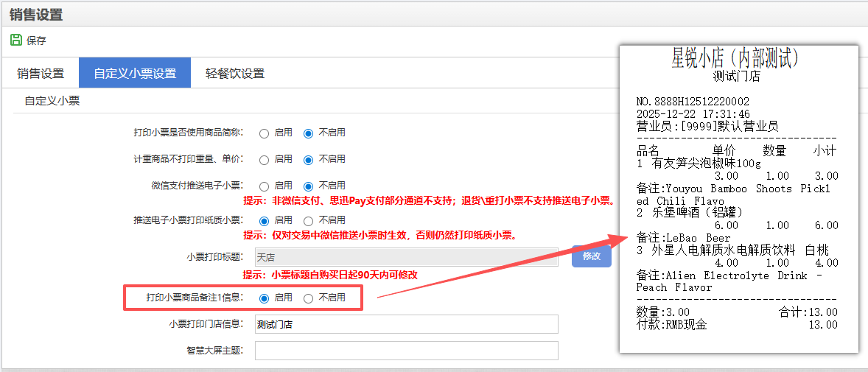Select 不启用 for 计重商品不打印重量、单价

(x=309, y=159)
